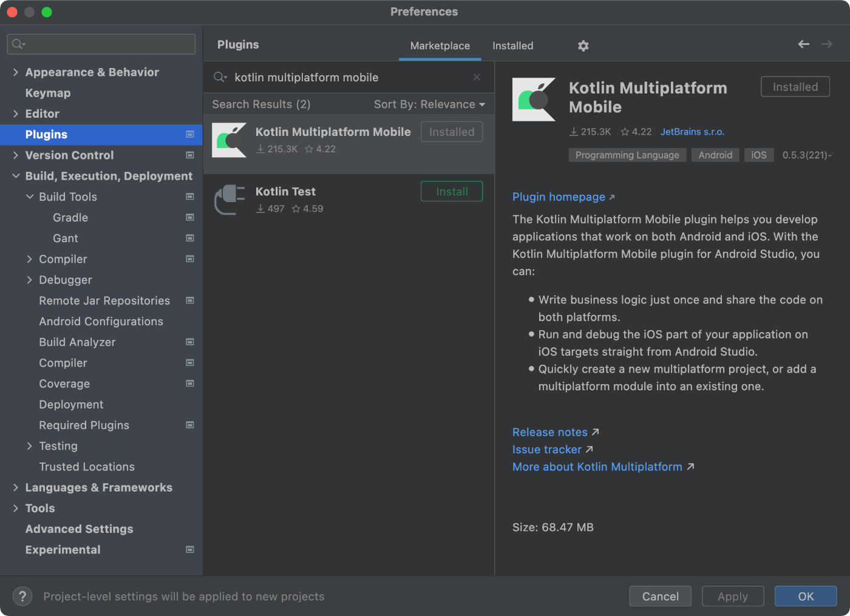Viewport: 850px width, 616px height.
Task: Click the project-level icon beside Gradle
Action: coord(190,217)
